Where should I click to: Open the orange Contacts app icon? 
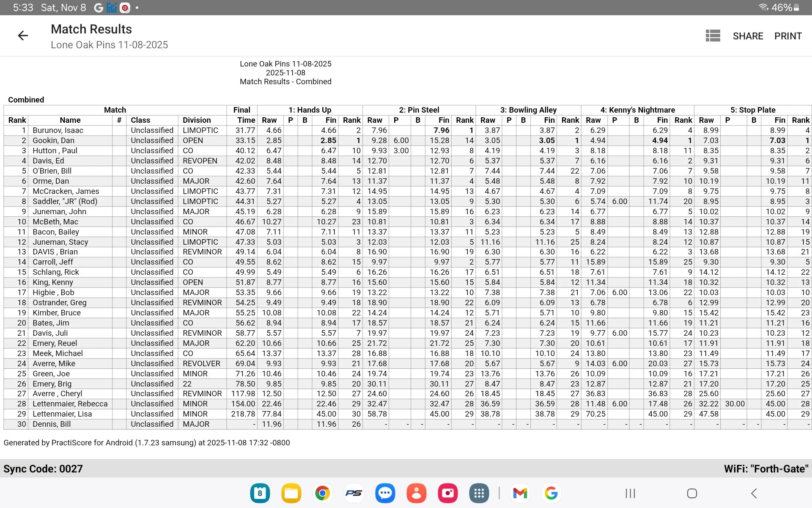click(x=417, y=493)
